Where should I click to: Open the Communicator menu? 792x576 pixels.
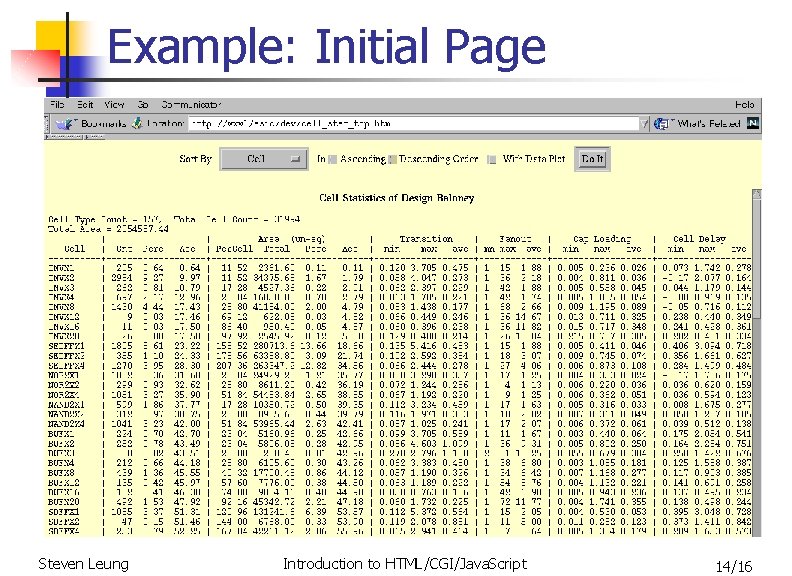191,105
